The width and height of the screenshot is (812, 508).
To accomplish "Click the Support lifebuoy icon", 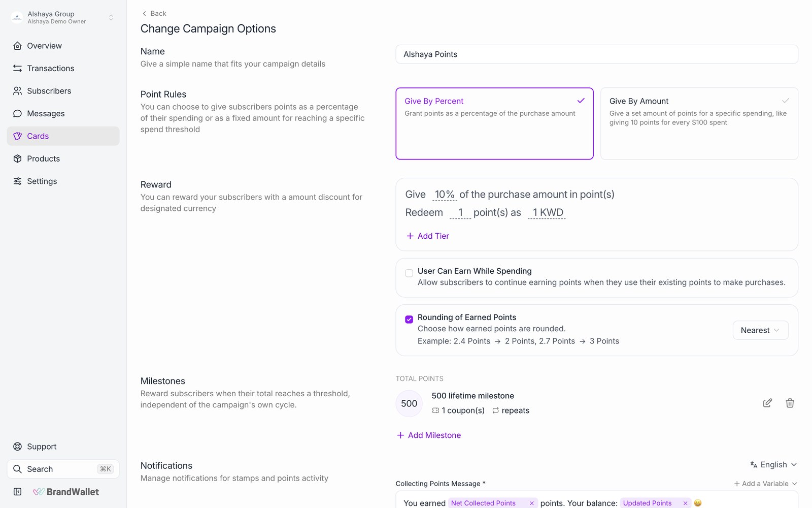I will pos(17,447).
